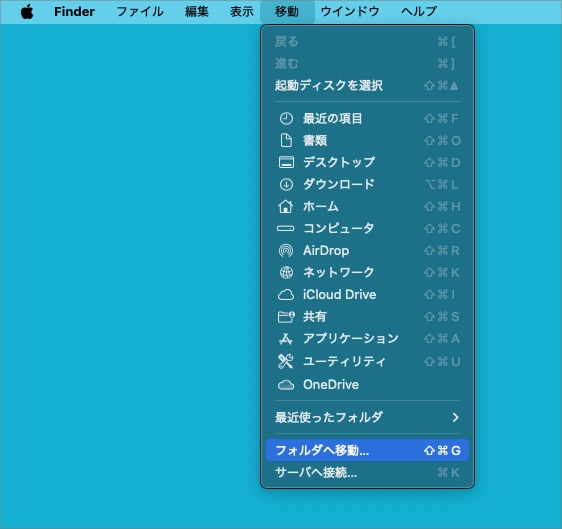Click the OneDrive cloud icon

coord(286,385)
